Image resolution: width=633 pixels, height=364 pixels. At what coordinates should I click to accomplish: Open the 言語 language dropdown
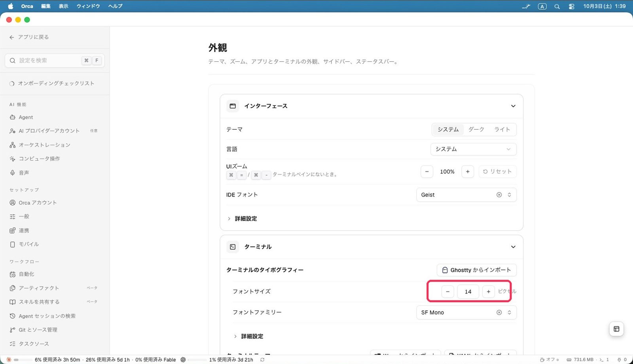pyautogui.click(x=473, y=149)
